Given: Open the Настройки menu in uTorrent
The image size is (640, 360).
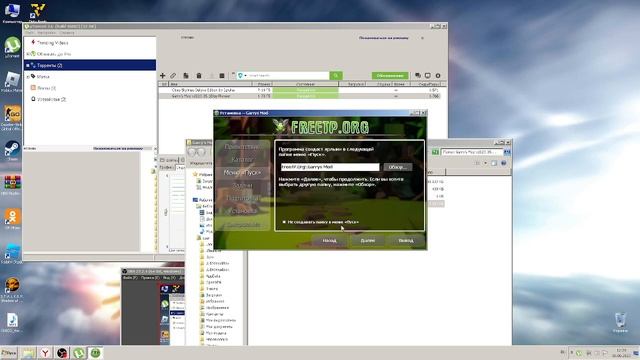Looking at the screenshot, I should [46, 33].
